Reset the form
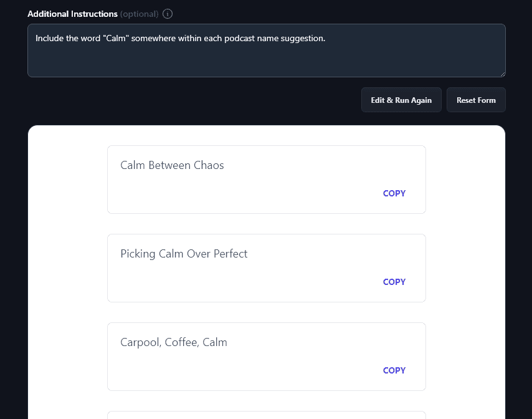Screen dimensions: 532x419 point(476,100)
